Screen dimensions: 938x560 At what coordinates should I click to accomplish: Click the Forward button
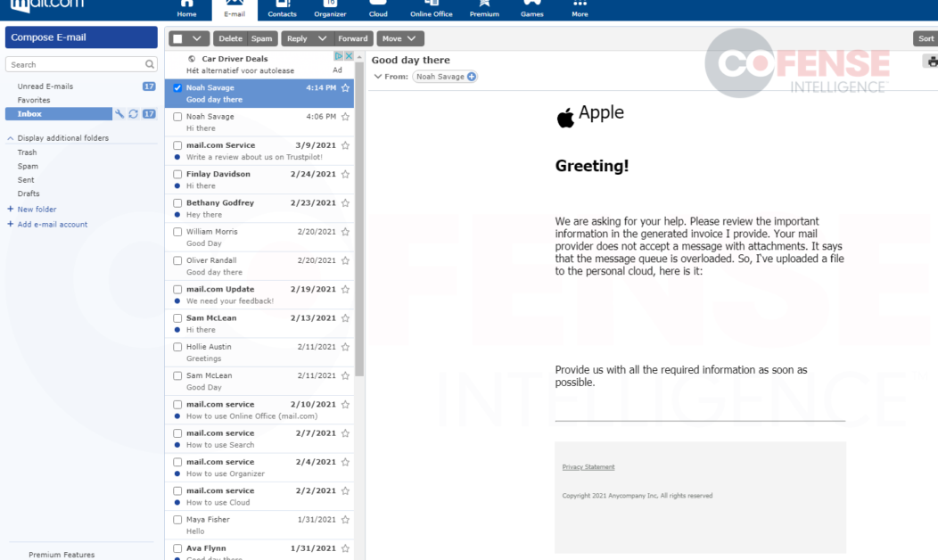[353, 38]
